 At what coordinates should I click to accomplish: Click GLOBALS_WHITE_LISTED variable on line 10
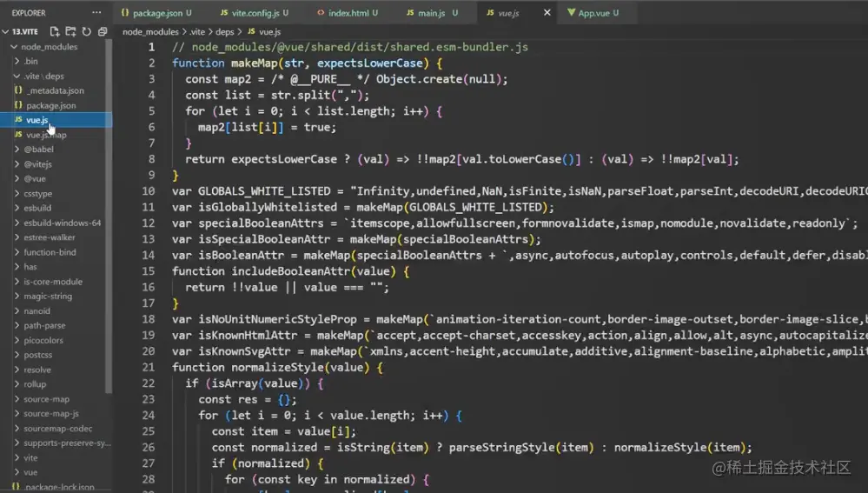click(x=264, y=191)
